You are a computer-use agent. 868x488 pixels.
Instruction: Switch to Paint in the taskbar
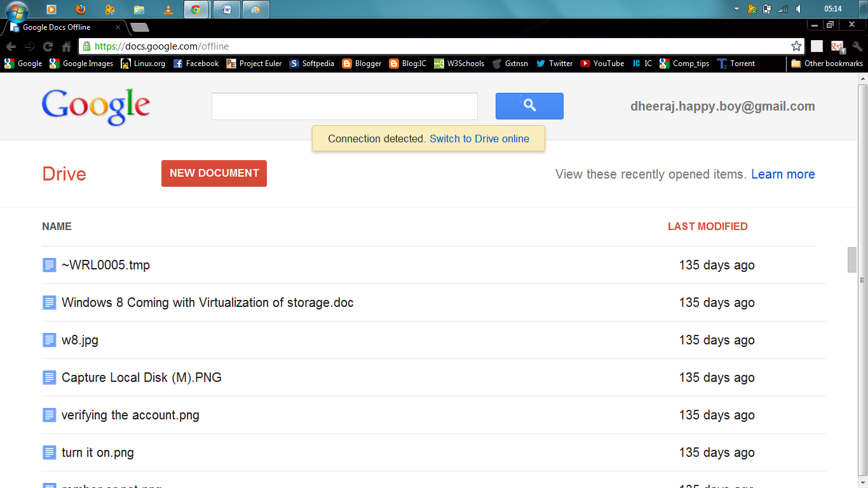(x=255, y=10)
